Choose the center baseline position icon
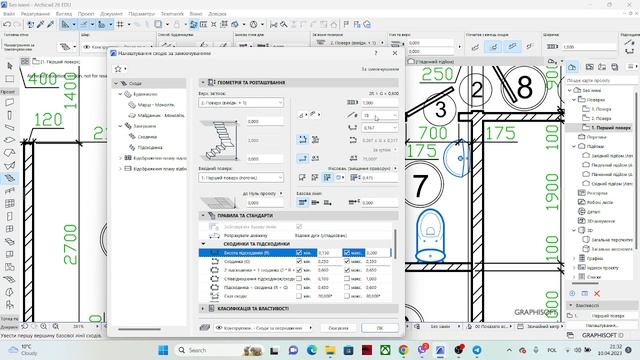 (x=315, y=202)
